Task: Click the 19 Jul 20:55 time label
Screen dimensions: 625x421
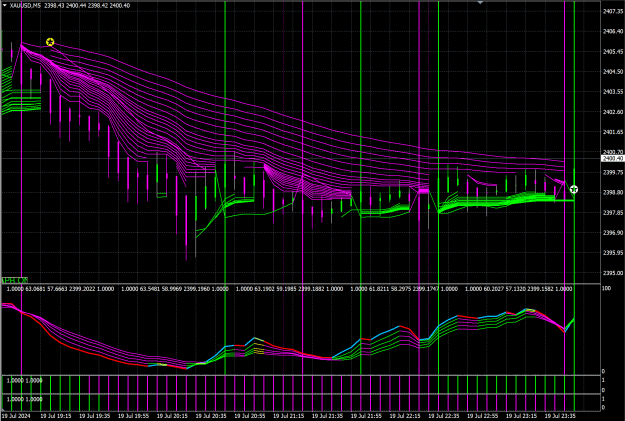Action: click(250, 416)
